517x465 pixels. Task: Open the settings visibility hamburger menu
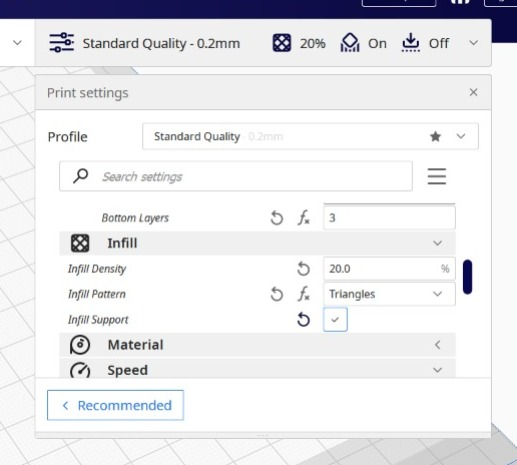437,176
